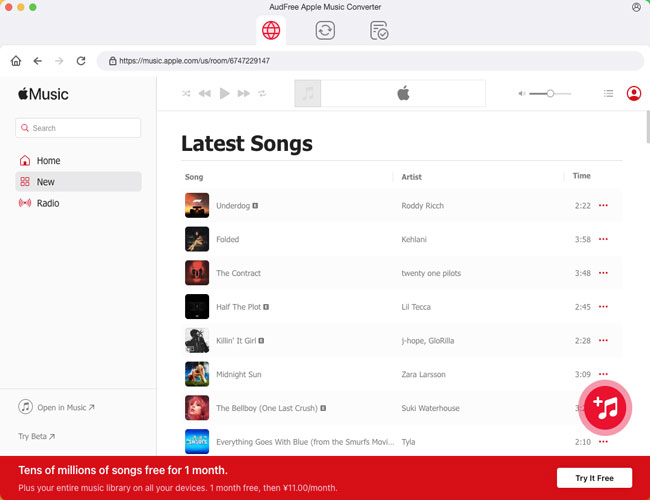
Task: Go to browser home page icon
Action: 16,61
